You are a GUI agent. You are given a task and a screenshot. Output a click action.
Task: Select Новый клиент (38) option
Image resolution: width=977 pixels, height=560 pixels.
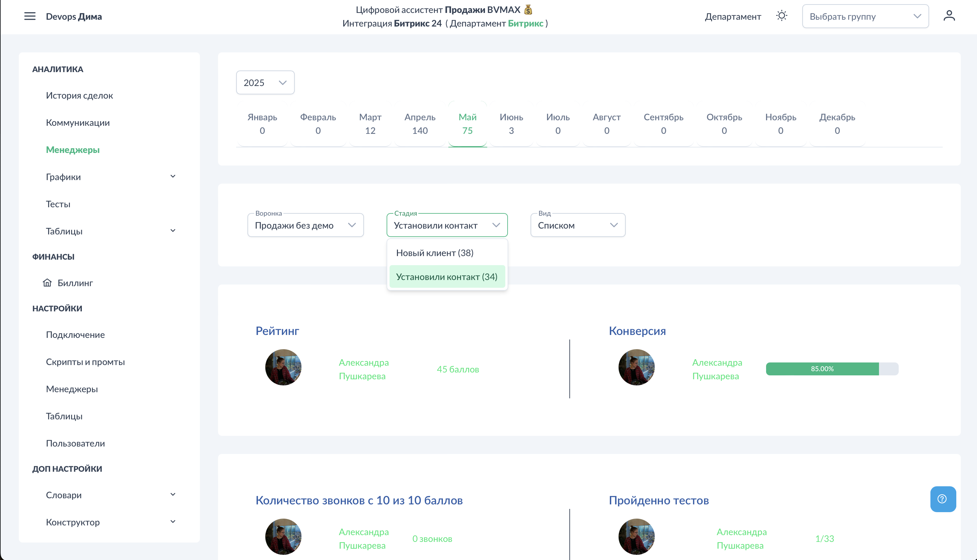[x=435, y=253]
